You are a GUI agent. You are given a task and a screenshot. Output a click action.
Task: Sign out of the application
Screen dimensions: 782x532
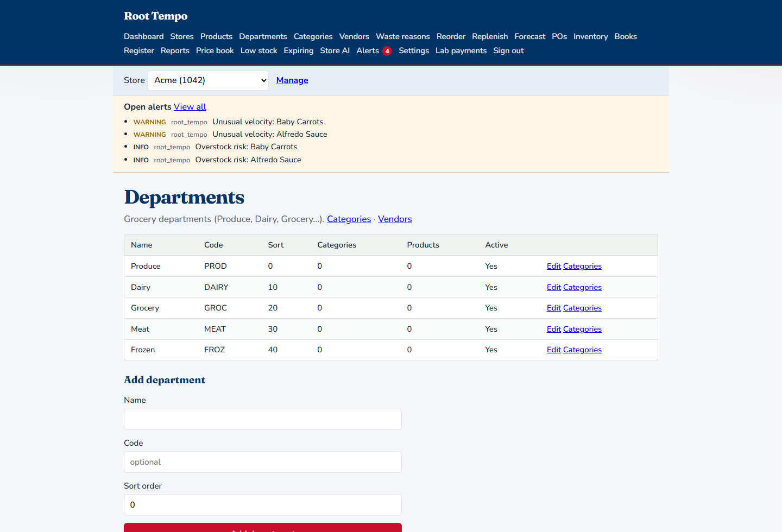pos(508,50)
